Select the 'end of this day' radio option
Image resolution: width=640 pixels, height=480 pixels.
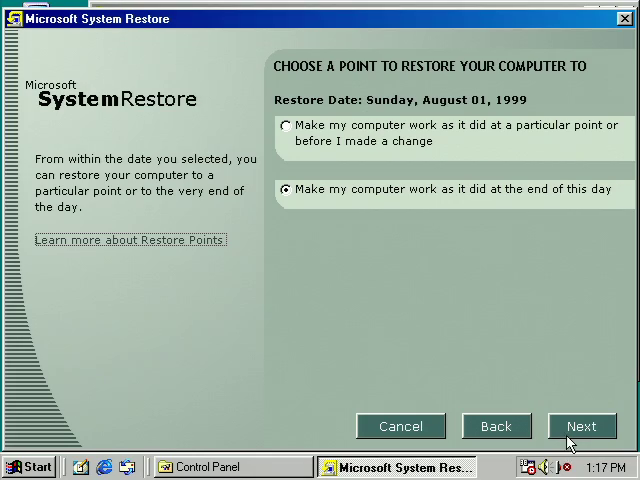pyautogui.click(x=286, y=190)
